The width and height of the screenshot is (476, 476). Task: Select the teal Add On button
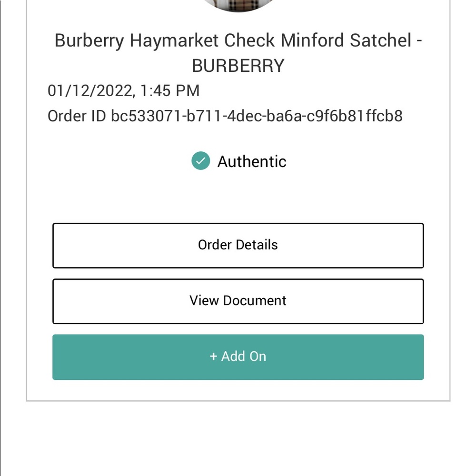click(238, 357)
